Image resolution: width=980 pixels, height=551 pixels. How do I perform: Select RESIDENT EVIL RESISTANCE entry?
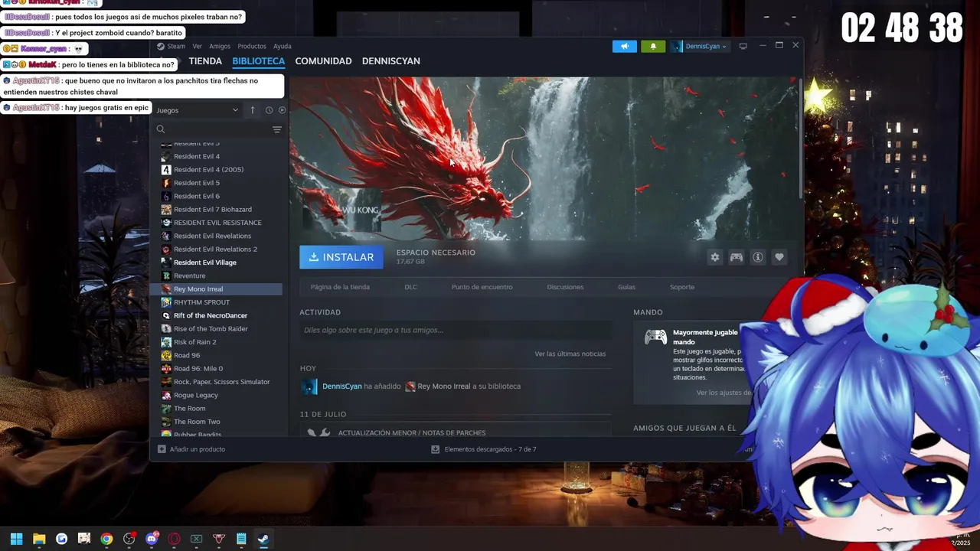(217, 223)
